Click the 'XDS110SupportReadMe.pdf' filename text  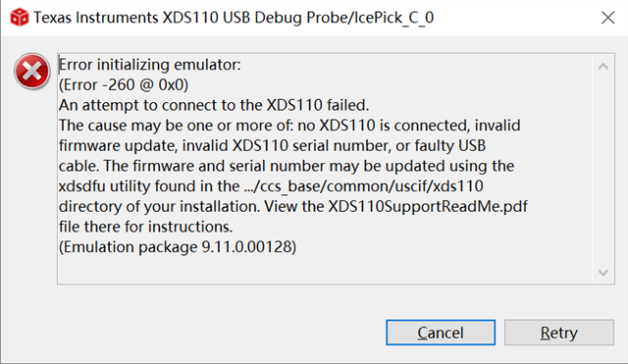tap(428, 207)
